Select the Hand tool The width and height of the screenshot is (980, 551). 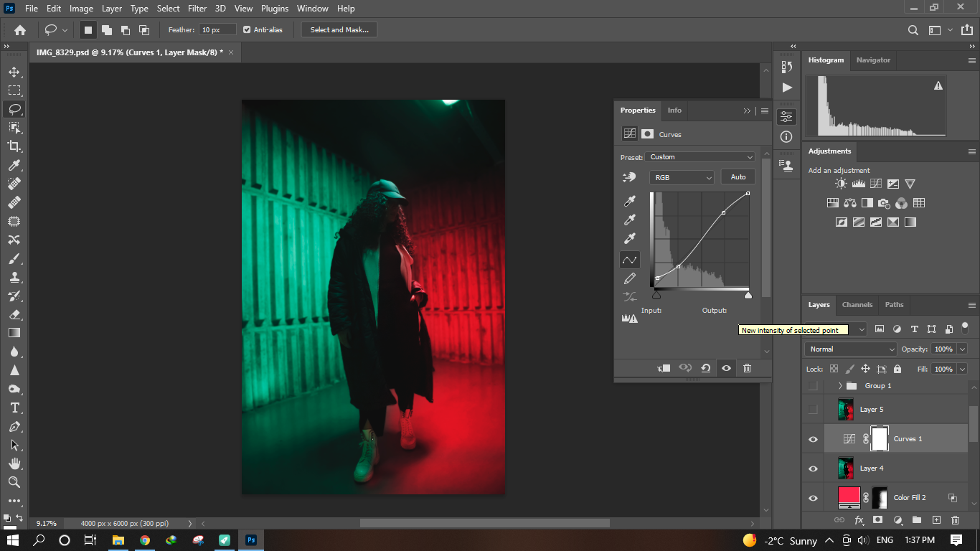[x=14, y=463]
